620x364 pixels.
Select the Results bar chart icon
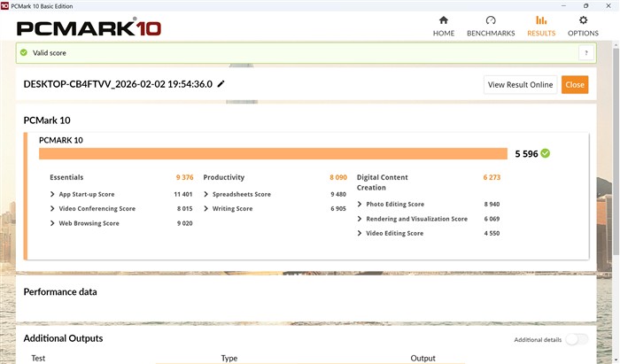pos(541,20)
